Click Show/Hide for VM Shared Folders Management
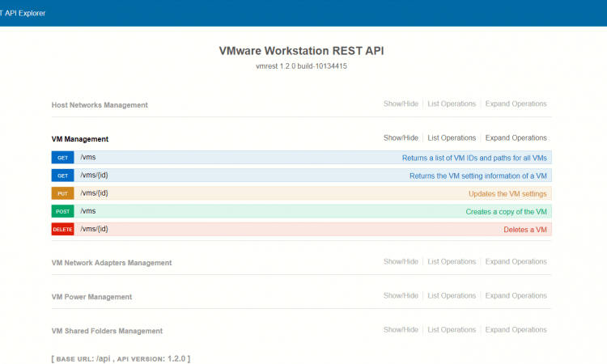Viewport: 607px width, 364px height. [401, 329]
